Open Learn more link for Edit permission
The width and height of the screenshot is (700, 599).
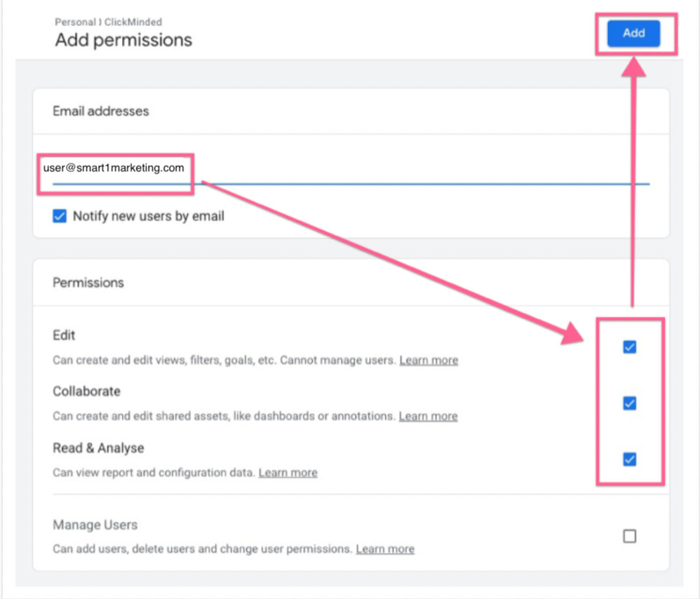429,361
